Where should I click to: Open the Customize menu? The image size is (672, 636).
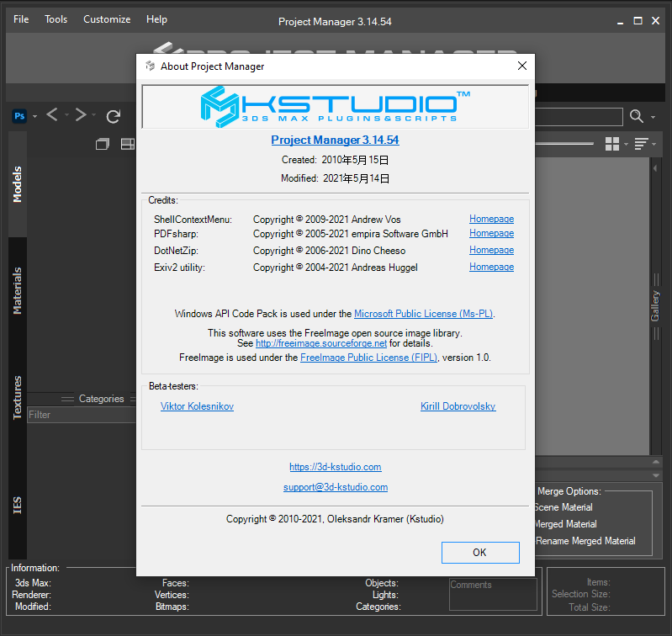point(107,19)
